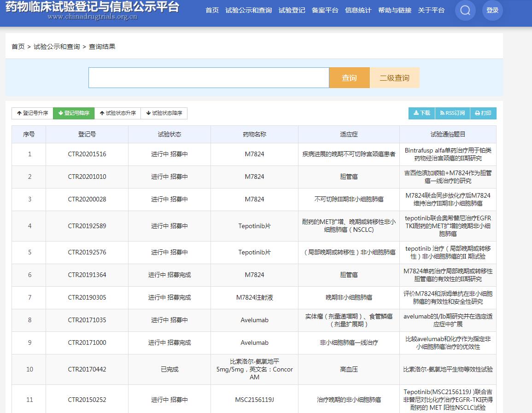This screenshot has height=413, width=532.
Task: Click the orange 查询 search button
Action: pyautogui.click(x=349, y=77)
